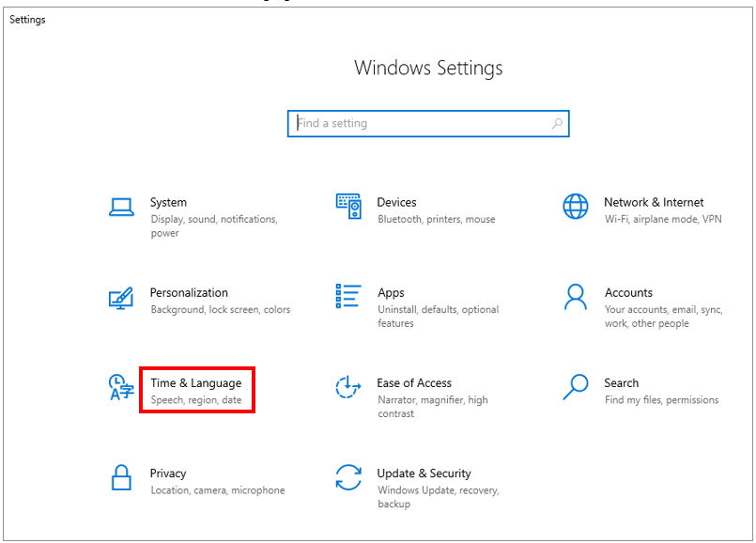Go to Network & Internet settings label
Image resolution: width=756 pixels, height=543 pixels.
coord(653,202)
